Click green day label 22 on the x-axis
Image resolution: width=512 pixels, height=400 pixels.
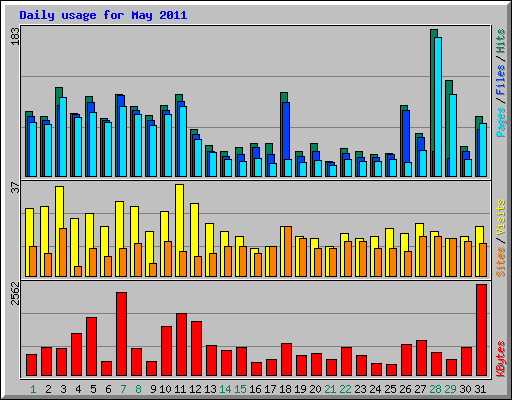pos(345,389)
